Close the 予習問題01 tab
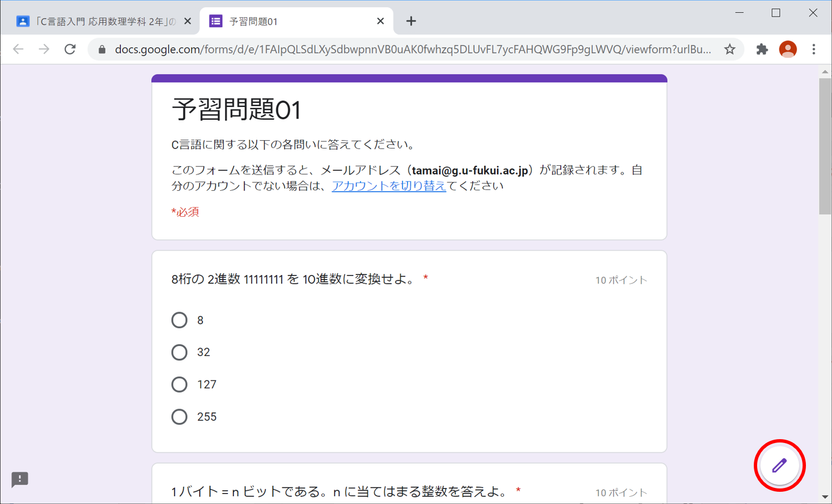 (381, 21)
